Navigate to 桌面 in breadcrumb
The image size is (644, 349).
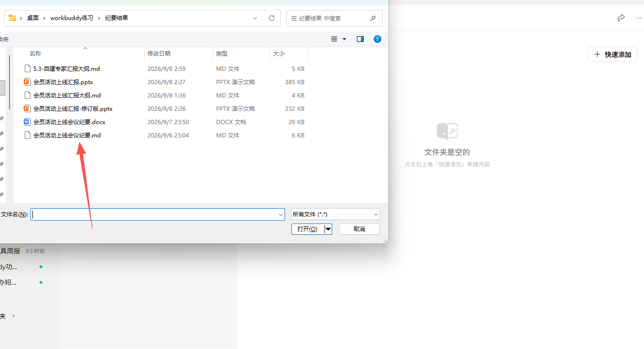tap(33, 18)
